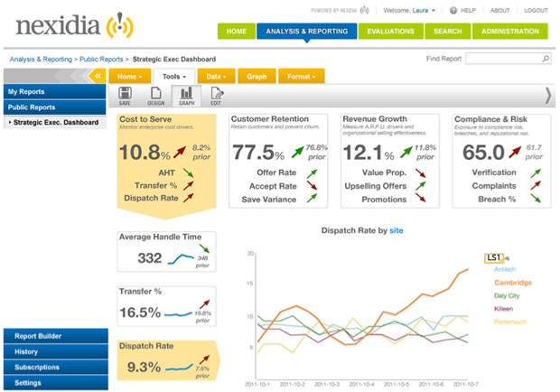The width and height of the screenshot is (560, 392).
Task: Open ADMINISTRATION navigation tab
Action: pos(510,31)
